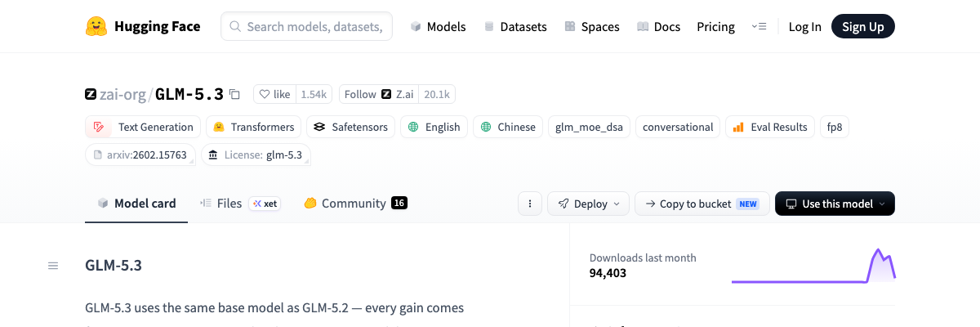Click the GLM-5.3 model name link
Image resolution: width=980 pixels, height=327 pixels.
click(x=189, y=94)
